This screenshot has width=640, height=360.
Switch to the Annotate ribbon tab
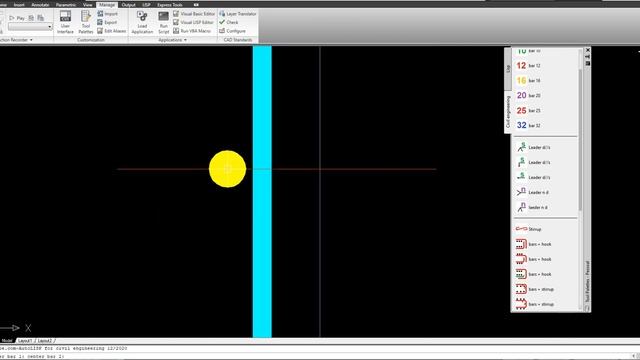point(40,5)
